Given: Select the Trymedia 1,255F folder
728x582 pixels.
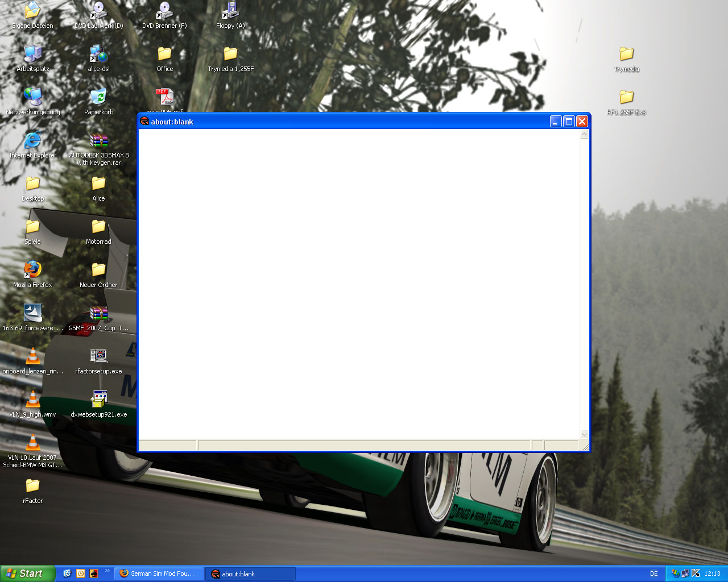Looking at the screenshot, I should tap(230, 53).
